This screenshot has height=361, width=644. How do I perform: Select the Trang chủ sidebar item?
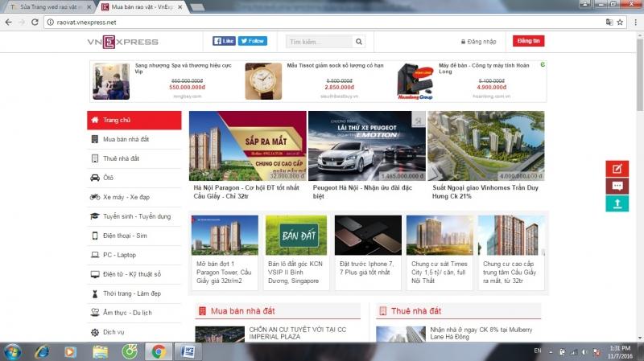(134, 121)
